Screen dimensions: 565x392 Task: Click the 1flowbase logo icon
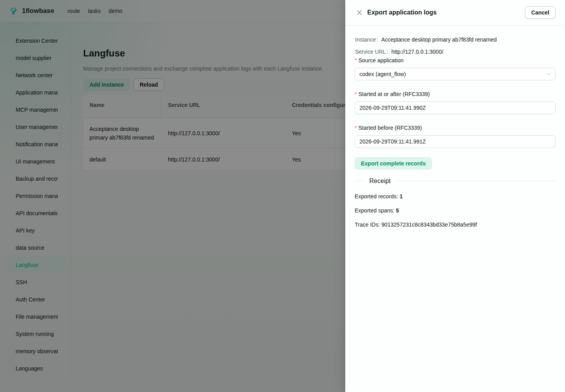[13, 11]
